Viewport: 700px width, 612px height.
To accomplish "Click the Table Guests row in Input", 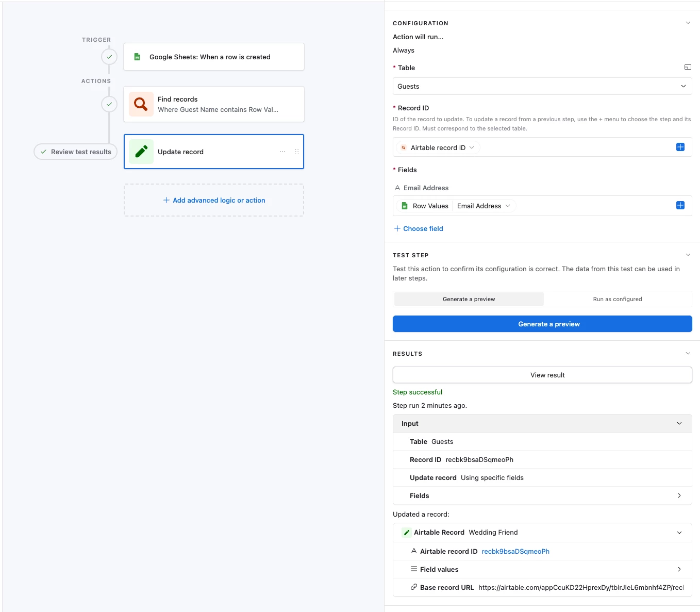I will [542, 441].
